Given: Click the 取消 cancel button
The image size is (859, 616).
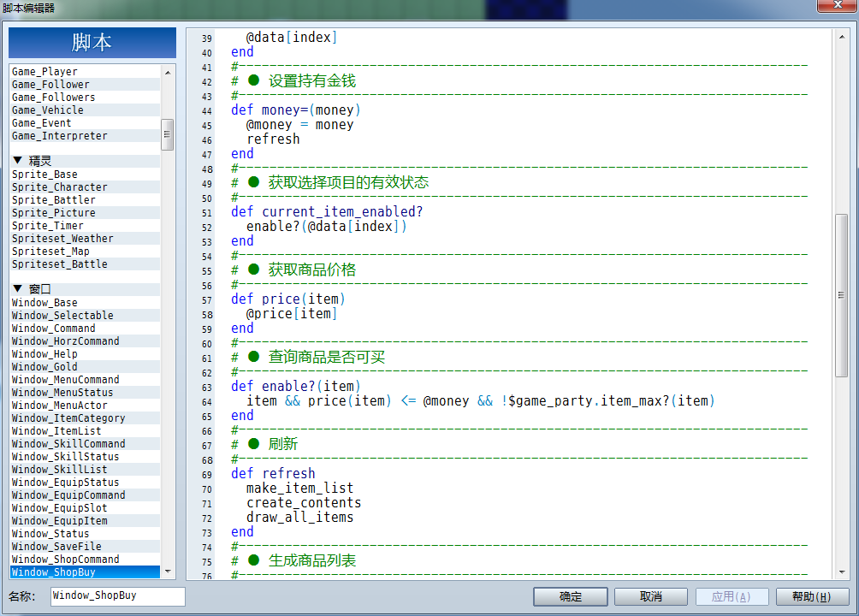Looking at the screenshot, I should pyautogui.click(x=651, y=596).
